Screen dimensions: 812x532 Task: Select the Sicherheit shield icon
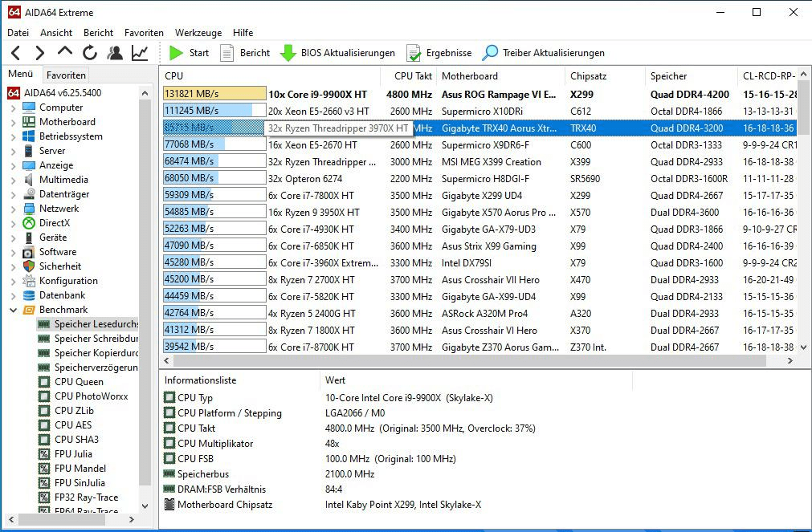[29, 266]
